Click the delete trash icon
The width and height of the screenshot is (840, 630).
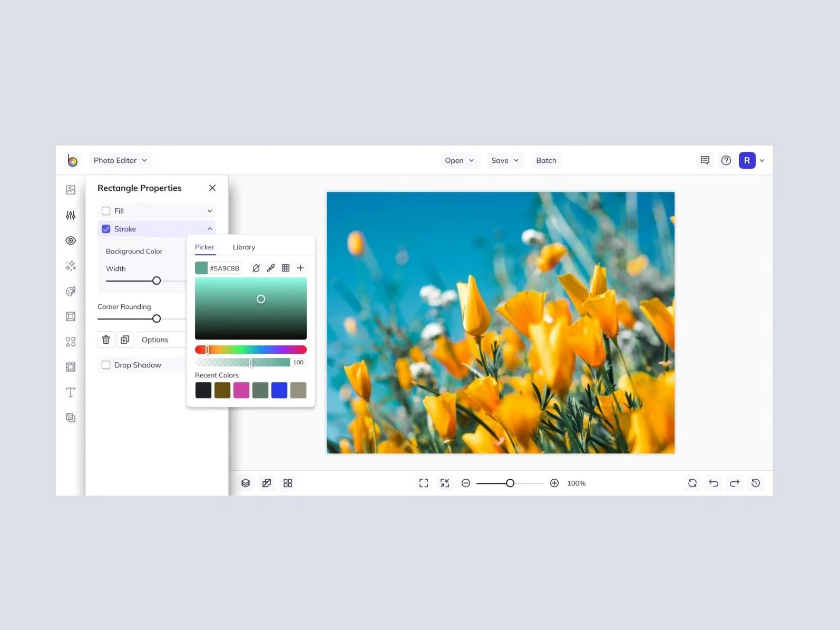106,340
